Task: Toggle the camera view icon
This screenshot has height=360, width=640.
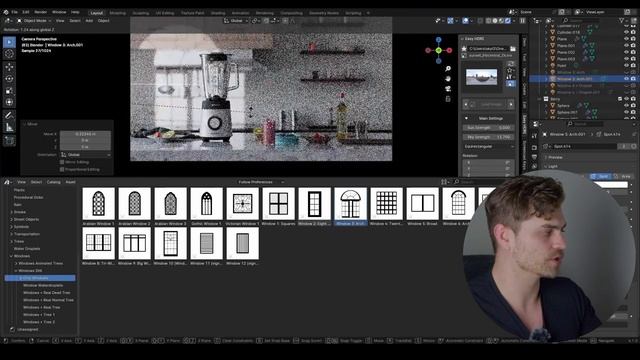Action: click(x=448, y=89)
